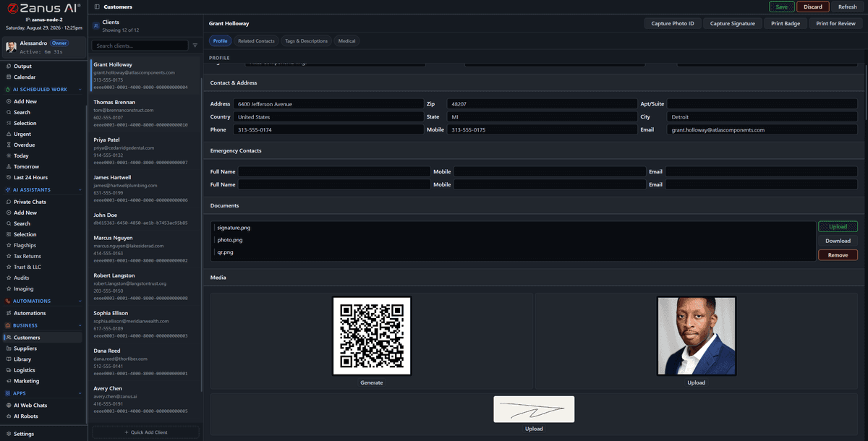Select Urgent scheduled work filter
The height and width of the screenshot is (441, 868).
click(22, 134)
